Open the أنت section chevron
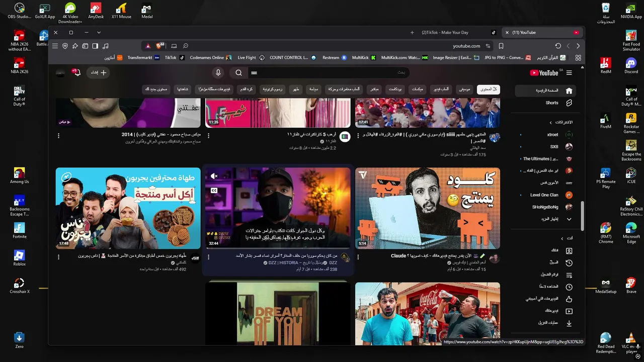This screenshot has height=362, width=644. click(562, 238)
